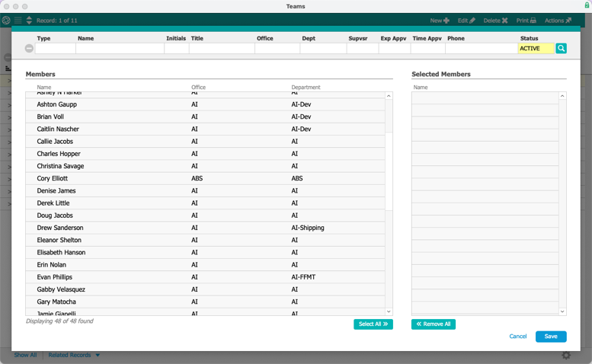Select member Brian Voll
Screen dimensions: 592x364
point(206,117)
